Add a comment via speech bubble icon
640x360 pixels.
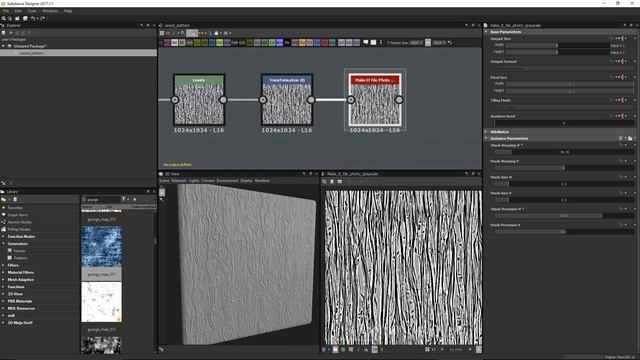click(366, 42)
